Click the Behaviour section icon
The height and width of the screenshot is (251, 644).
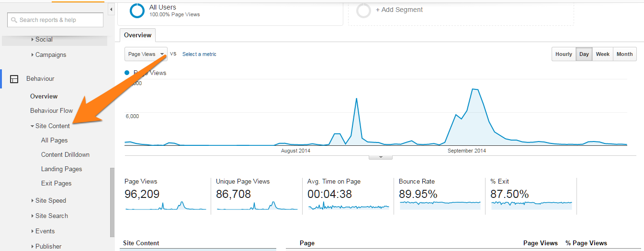pyautogui.click(x=14, y=79)
